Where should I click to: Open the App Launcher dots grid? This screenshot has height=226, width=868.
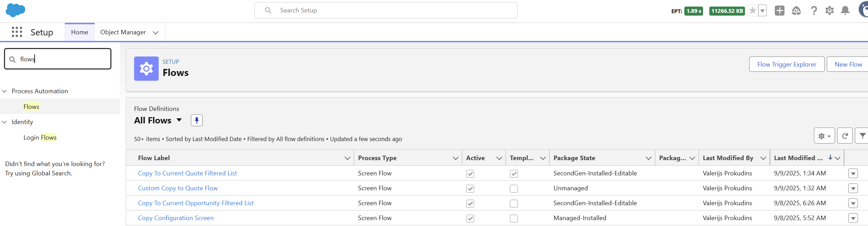(x=17, y=32)
